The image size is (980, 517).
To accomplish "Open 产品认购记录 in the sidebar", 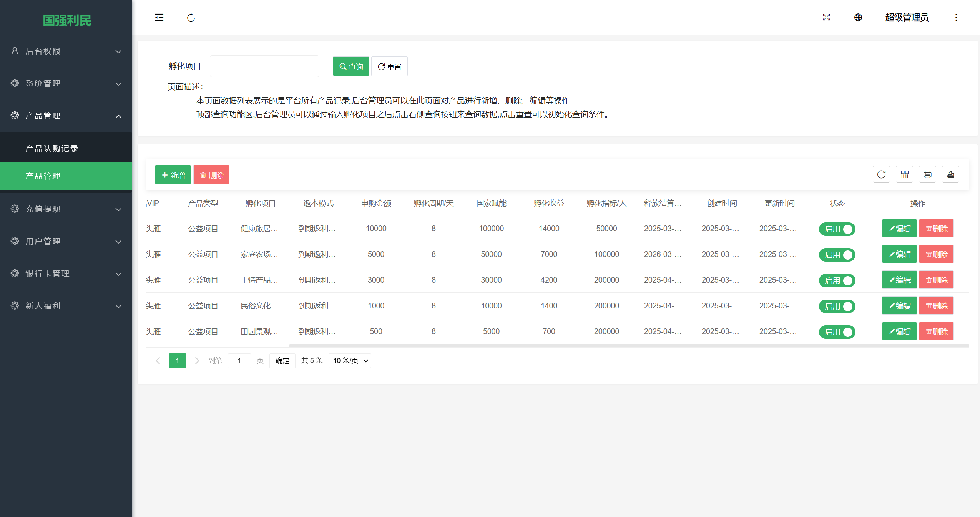I will (x=52, y=148).
